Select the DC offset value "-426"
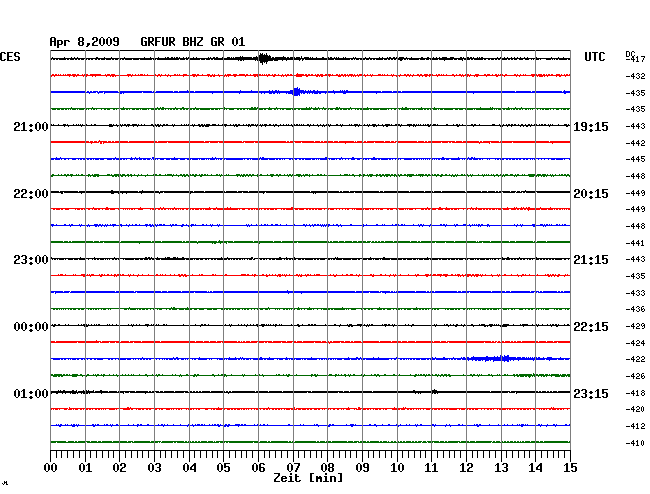 tap(635, 376)
